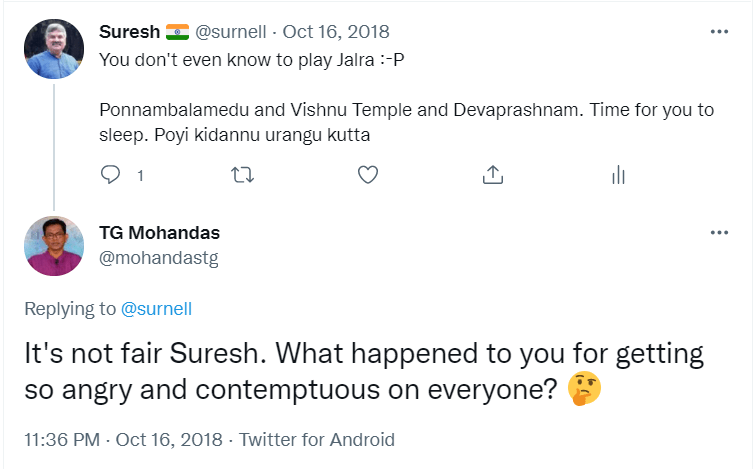Open TG Mohandas's profile picture
The height and width of the screenshot is (469, 754).
coord(54,246)
